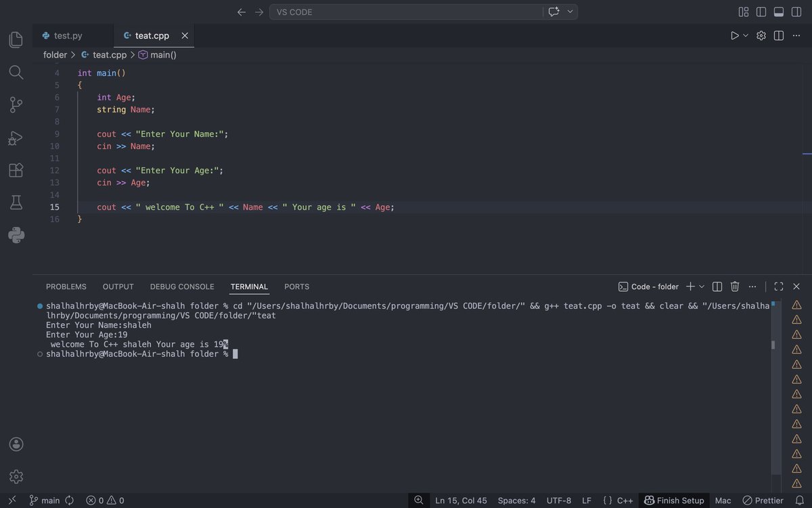Click LF end of line sequence

(587, 501)
